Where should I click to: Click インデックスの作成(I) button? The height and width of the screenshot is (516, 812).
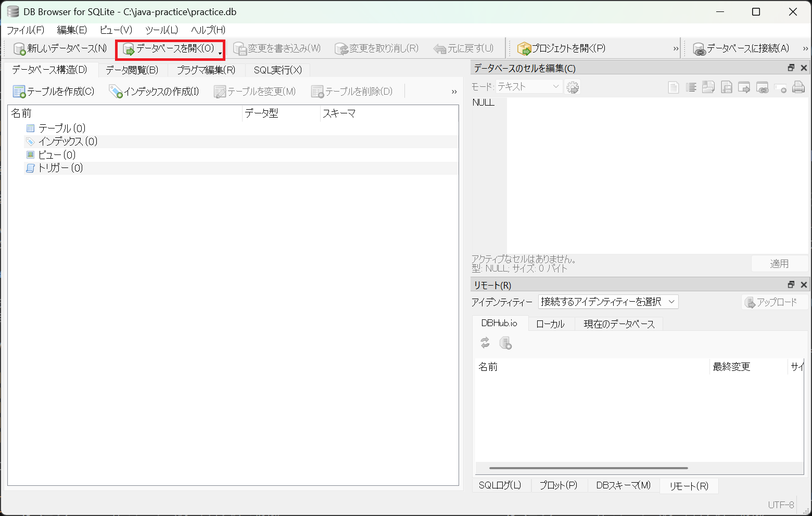(x=154, y=92)
